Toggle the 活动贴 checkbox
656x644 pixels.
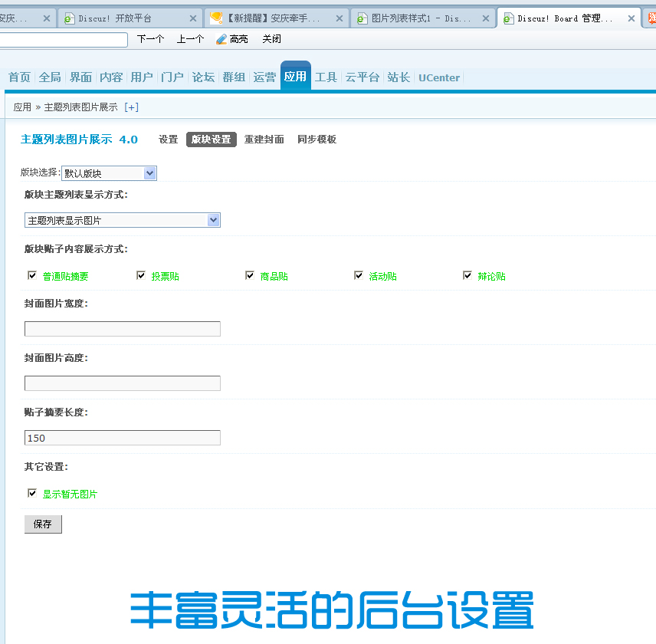359,275
